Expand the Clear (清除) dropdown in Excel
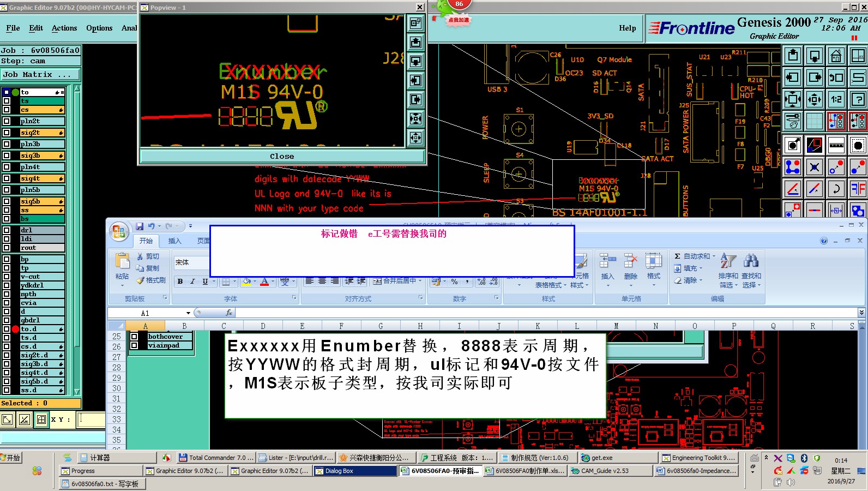Viewport: 868px width, 491px height. [x=701, y=280]
